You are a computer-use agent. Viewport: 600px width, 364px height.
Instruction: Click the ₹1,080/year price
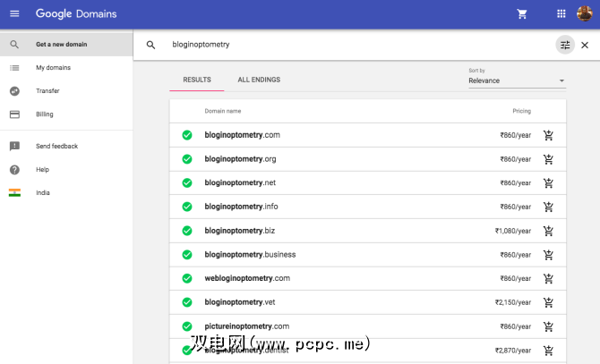[x=513, y=231]
